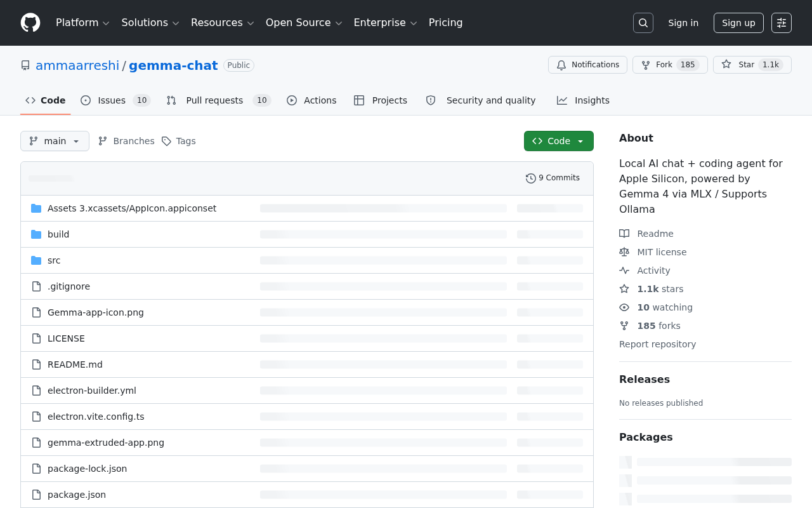Screen dimensions: 812x508
Task: Open the build folder name
Action: click(58, 234)
